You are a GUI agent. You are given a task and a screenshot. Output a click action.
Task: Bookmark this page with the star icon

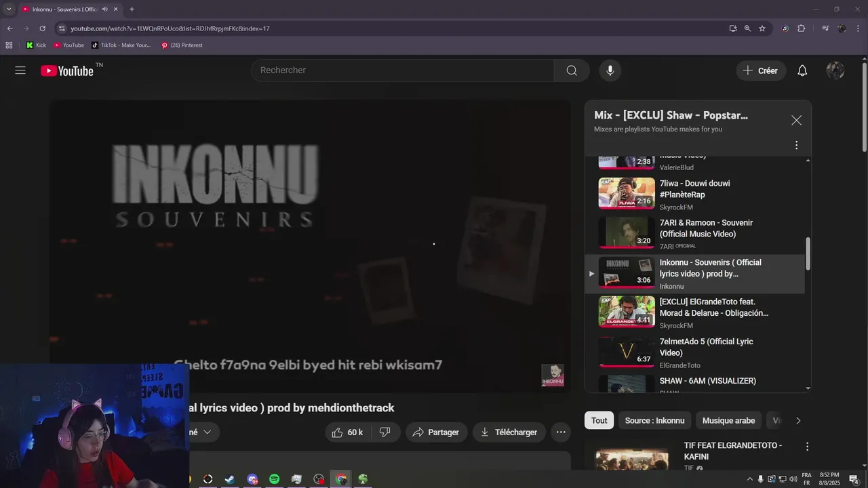point(762,28)
